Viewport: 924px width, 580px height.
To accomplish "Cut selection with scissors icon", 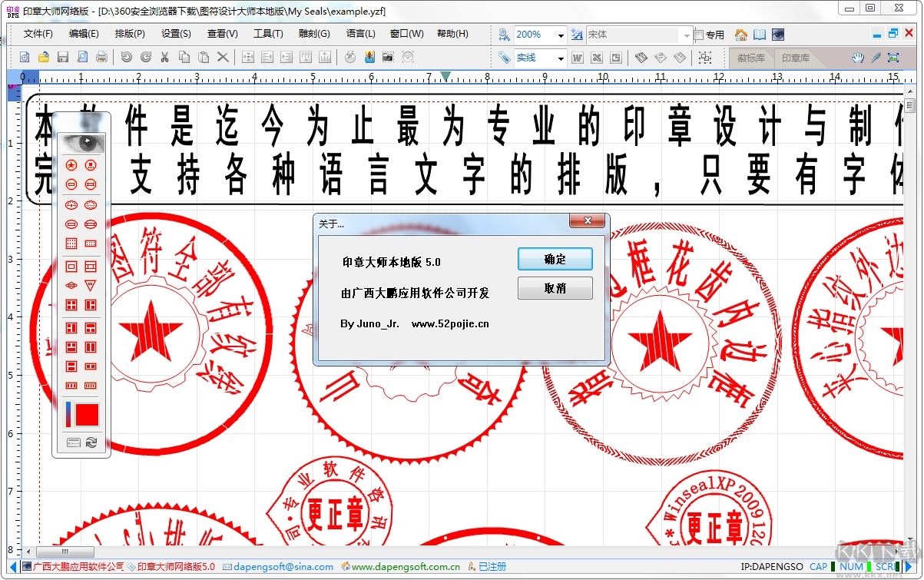I will click(x=165, y=58).
